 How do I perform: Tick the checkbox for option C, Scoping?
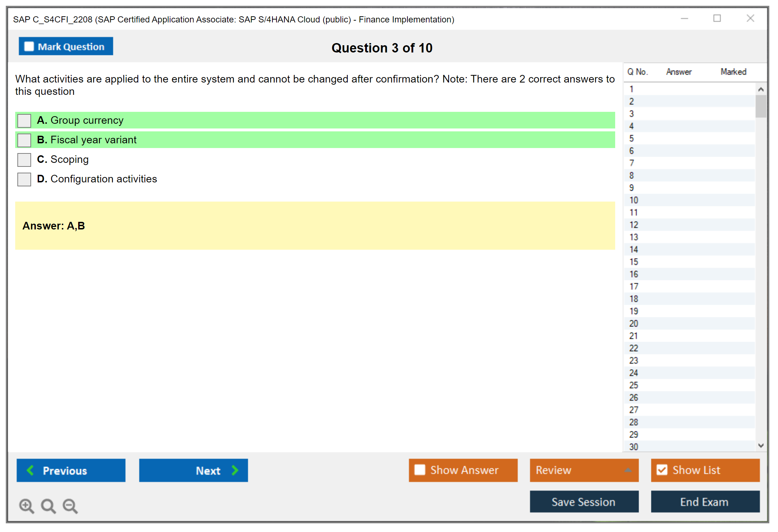[24, 160]
